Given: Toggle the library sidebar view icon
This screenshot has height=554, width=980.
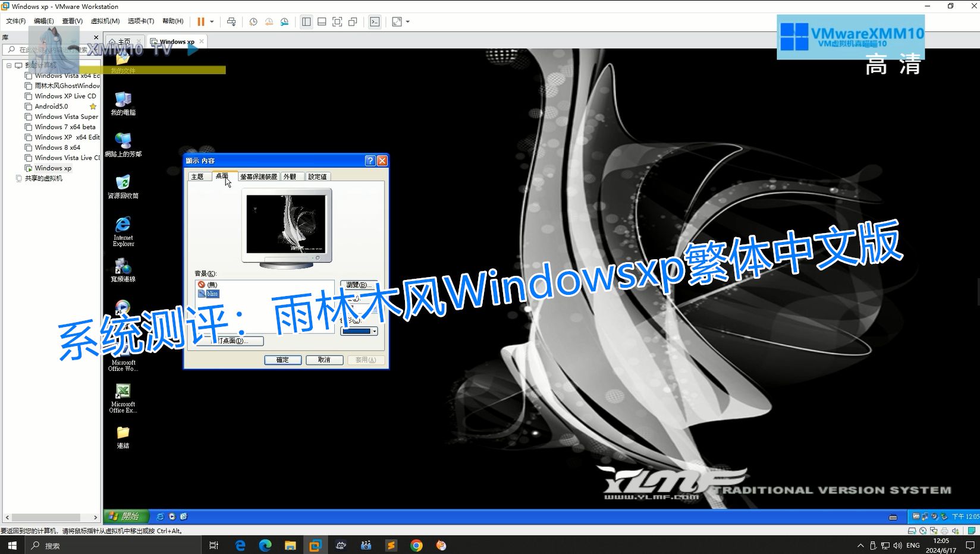Looking at the screenshot, I should coord(306,21).
